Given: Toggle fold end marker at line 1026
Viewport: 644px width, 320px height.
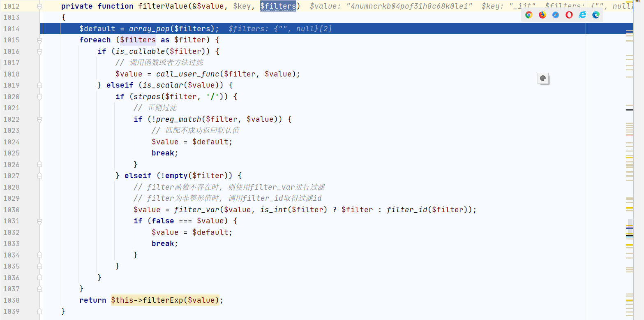Looking at the screenshot, I should point(40,165).
